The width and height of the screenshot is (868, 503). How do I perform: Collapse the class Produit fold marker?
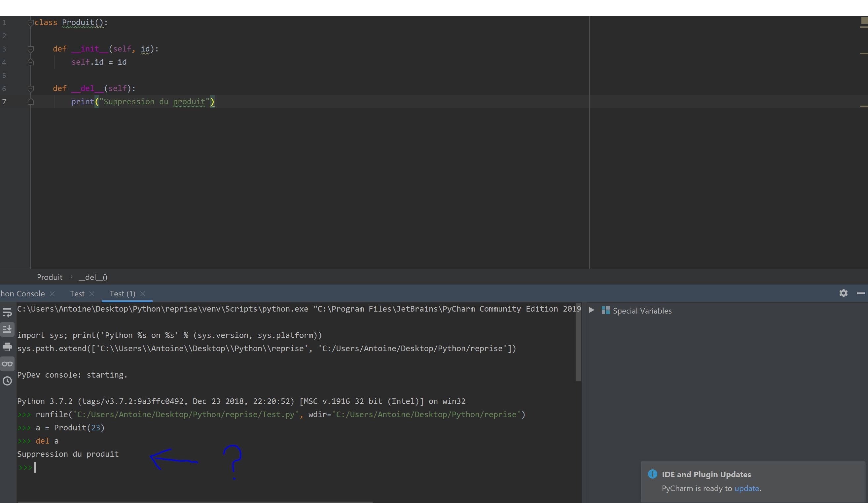click(x=30, y=23)
